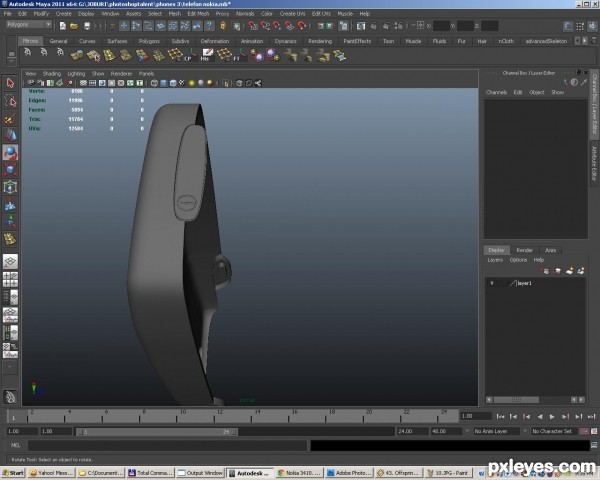The image size is (600, 480).
Task: Click arrow before No Anim Layer
Action: click(x=467, y=431)
